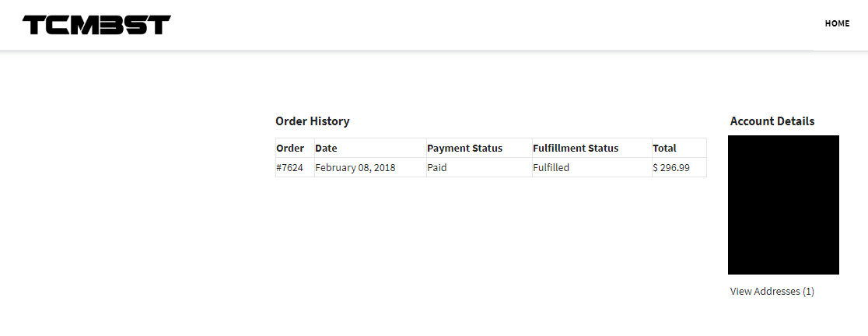
Task: Open the View Addresses (1) link
Action: click(x=772, y=291)
